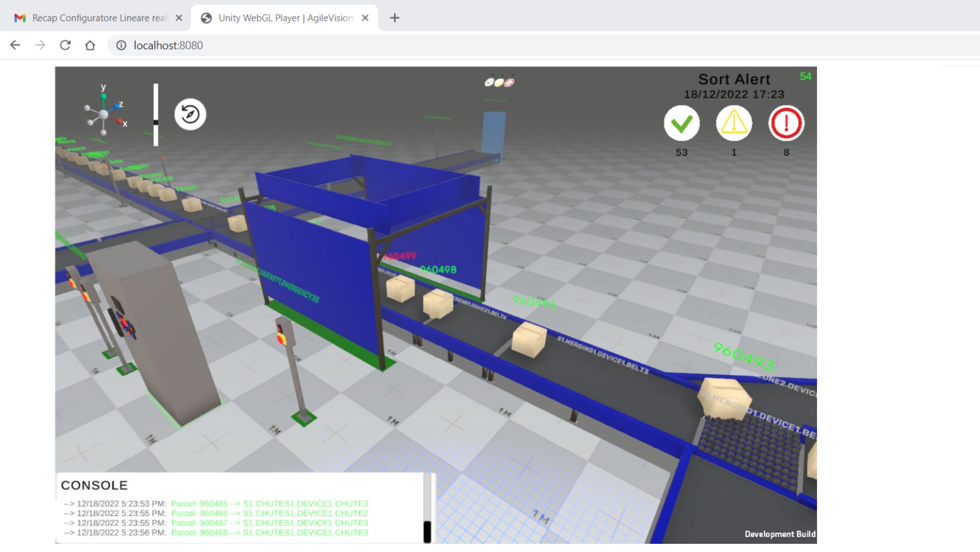Click the green checkmark sort status icon
980x552 pixels.
click(x=681, y=123)
